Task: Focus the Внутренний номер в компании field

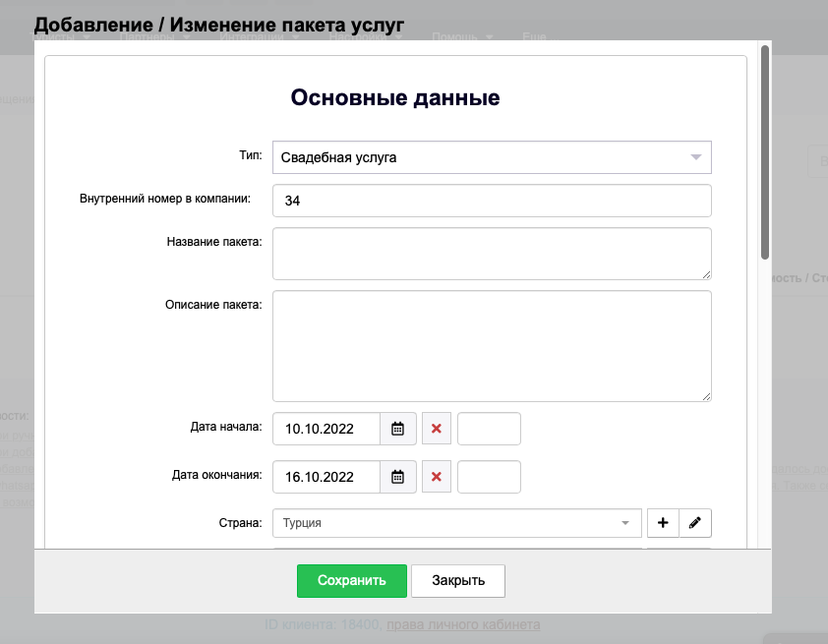Action: tap(492, 201)
